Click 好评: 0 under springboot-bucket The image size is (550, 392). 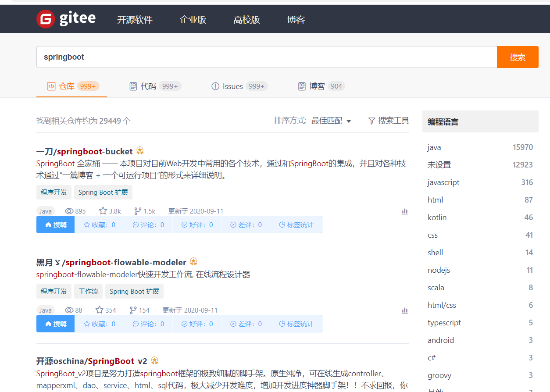[x=197, y=225]
